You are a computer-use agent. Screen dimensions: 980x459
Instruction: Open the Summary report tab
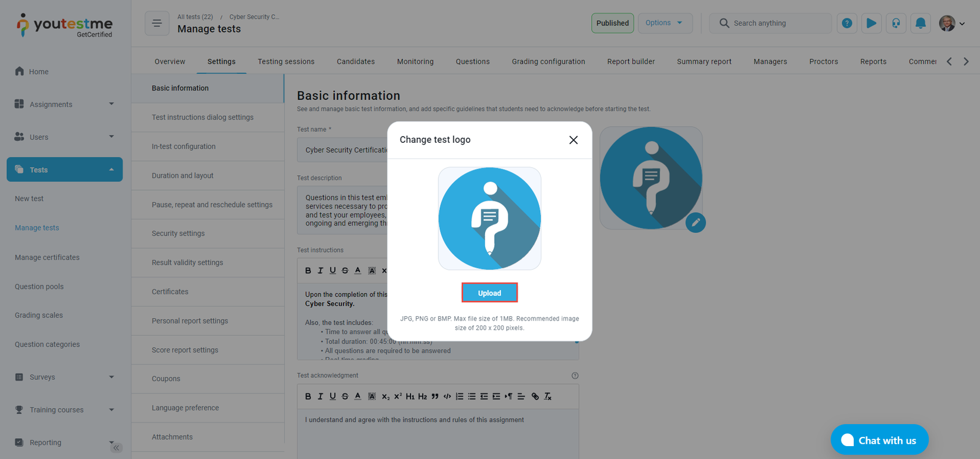click(704, 61)
